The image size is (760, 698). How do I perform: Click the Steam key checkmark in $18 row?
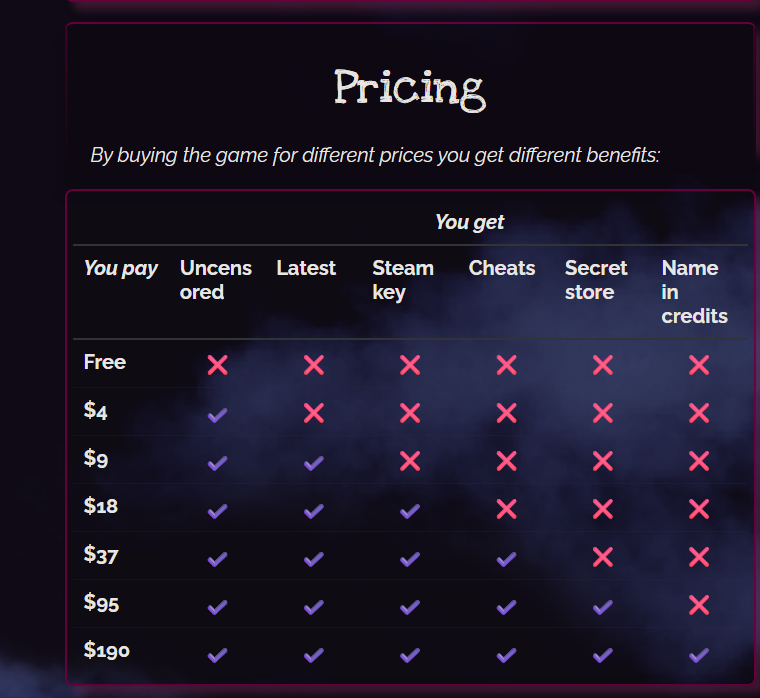(x=410, y=510)
